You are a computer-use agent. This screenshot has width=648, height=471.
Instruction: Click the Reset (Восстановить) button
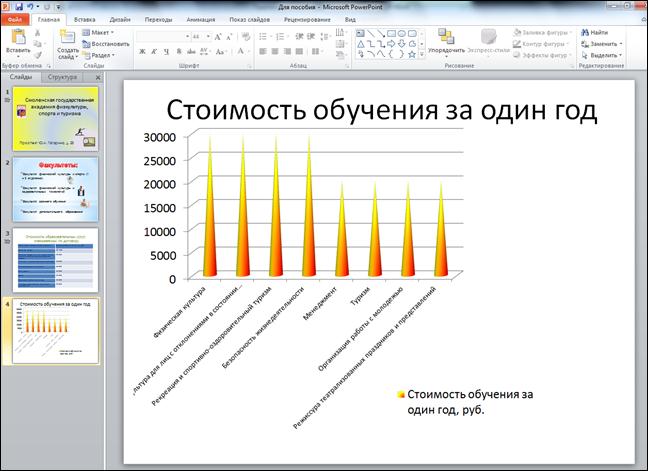(108, 44)
